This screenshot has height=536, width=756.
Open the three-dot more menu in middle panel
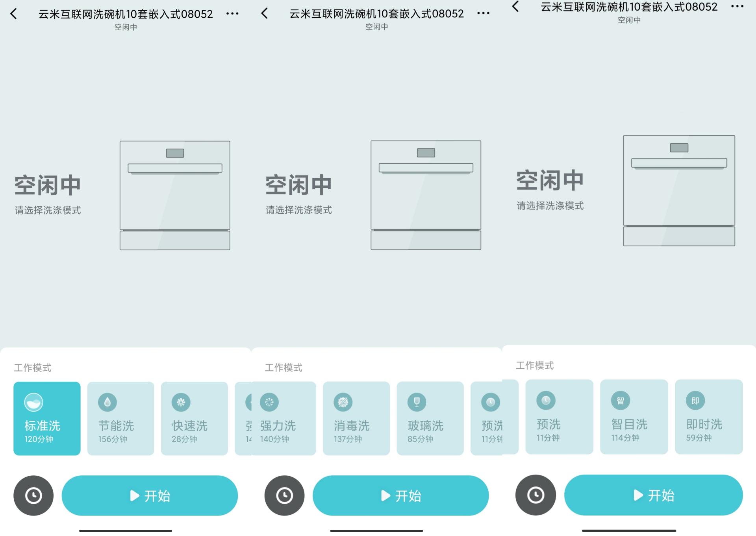pyautogui.click(x=483, y=13)
